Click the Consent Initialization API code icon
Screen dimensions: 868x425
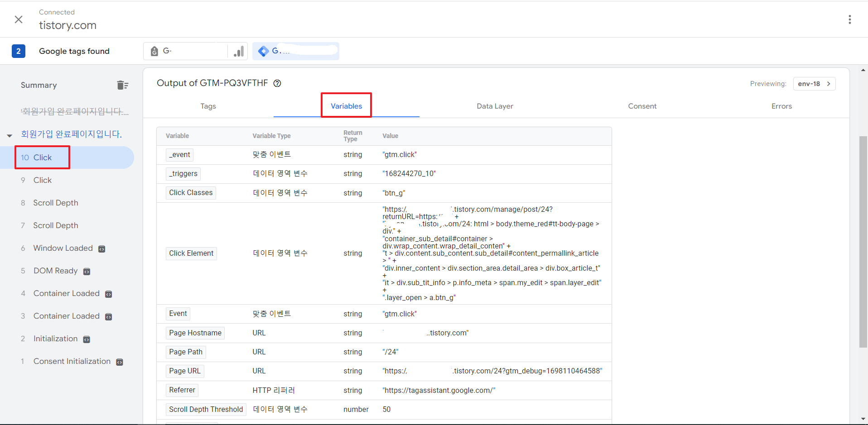[120, 362]
